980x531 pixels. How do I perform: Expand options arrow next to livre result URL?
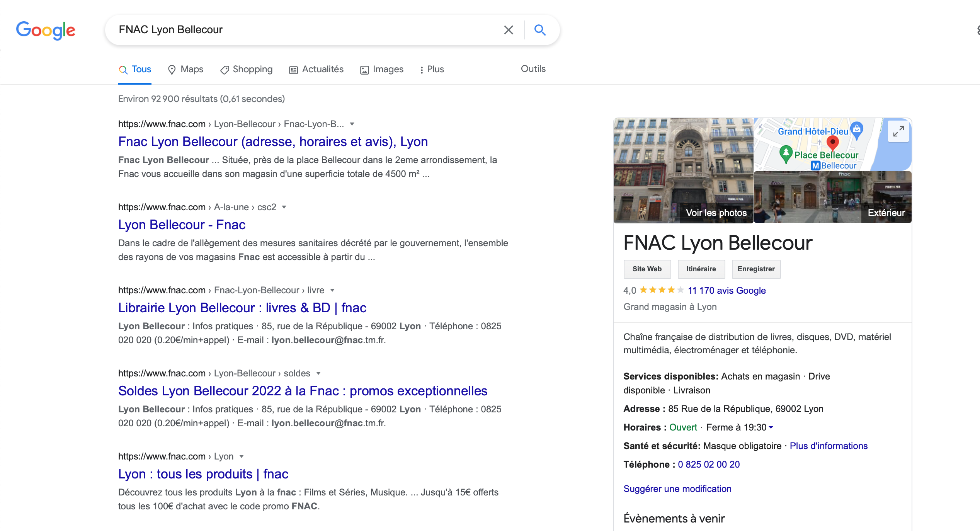[332, 290]
